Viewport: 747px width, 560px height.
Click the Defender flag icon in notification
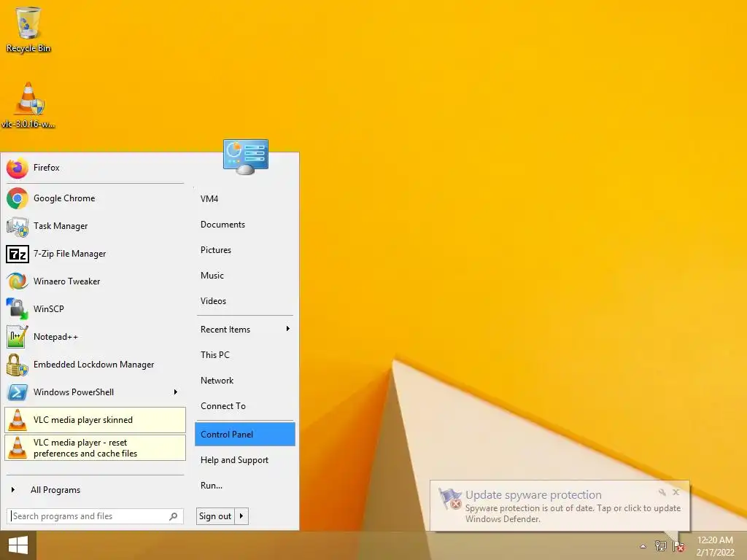pyautogui.click(x=450, y=499)
